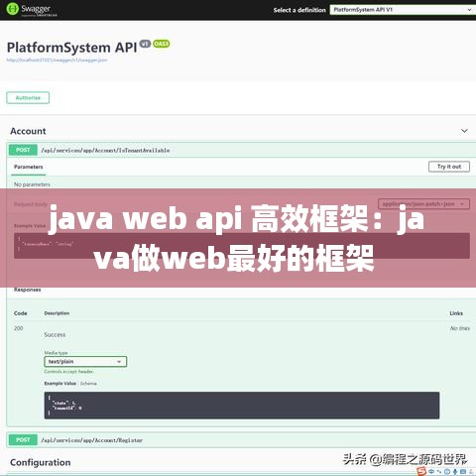Screen dimensions: 476x476
Task: Open the swagger.json link under the title
Action: (x=57, y=60)
